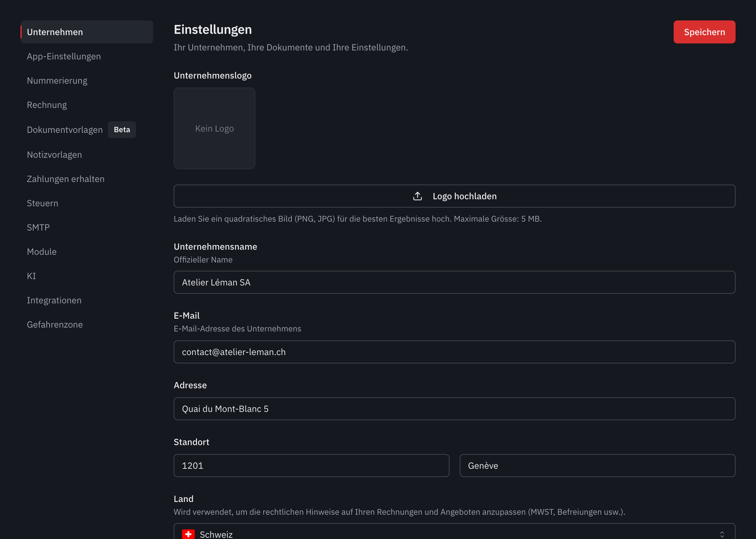Click the Offizieller Name helper text

(203, 260)
